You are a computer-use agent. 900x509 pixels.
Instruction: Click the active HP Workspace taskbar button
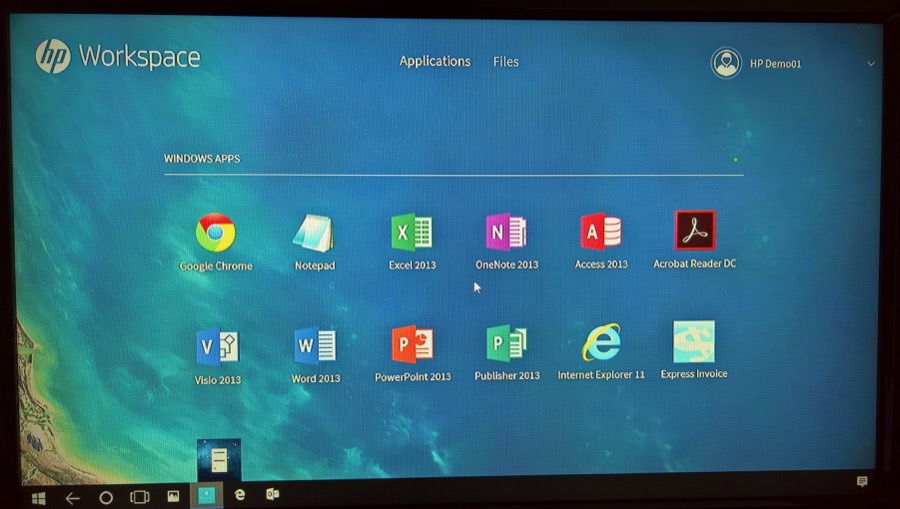207,495
